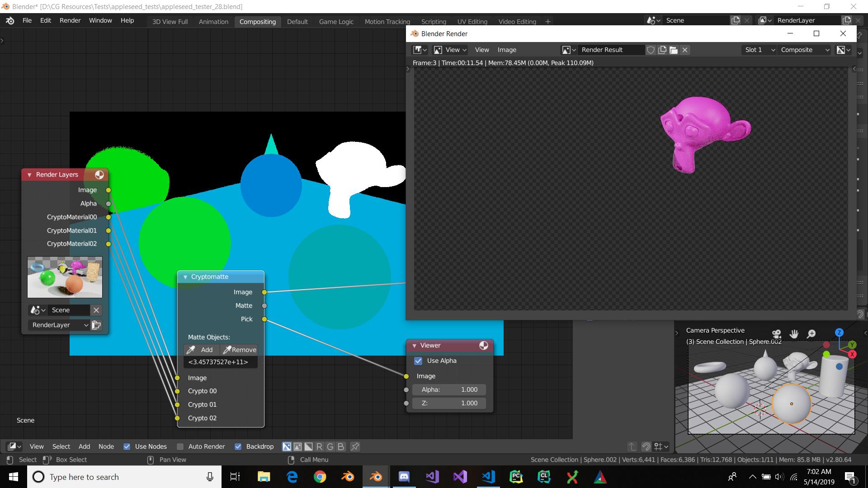Click the Windows Start button
This screenshot has width=868, height=488.
pos(13,477)
